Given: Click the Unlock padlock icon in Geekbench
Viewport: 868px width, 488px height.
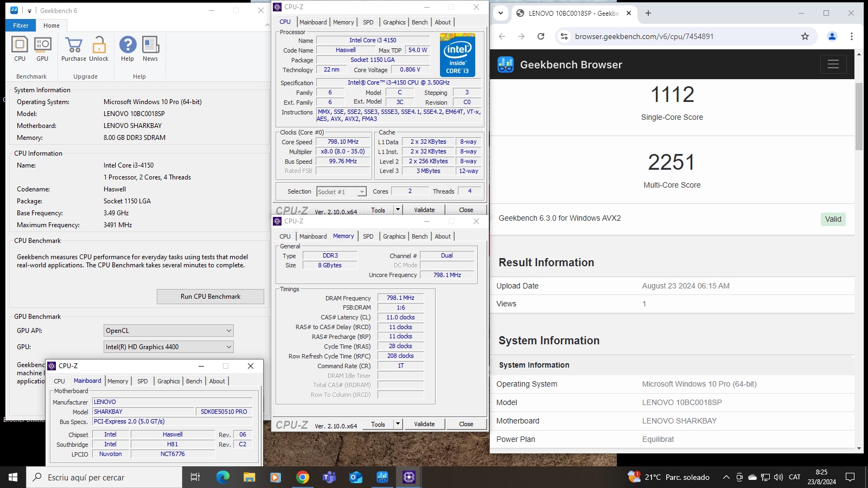Looking at the screenshot, I should click(99, 49).
